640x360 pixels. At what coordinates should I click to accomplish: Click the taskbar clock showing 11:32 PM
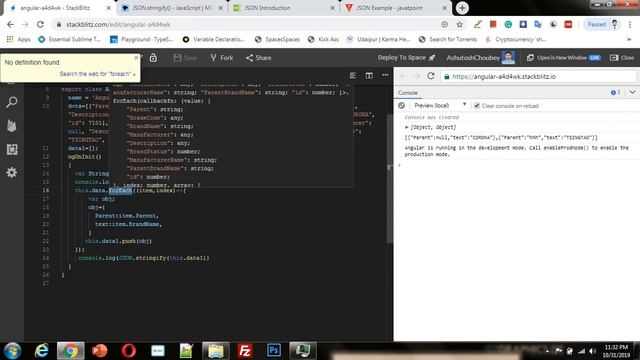point(616,351)
